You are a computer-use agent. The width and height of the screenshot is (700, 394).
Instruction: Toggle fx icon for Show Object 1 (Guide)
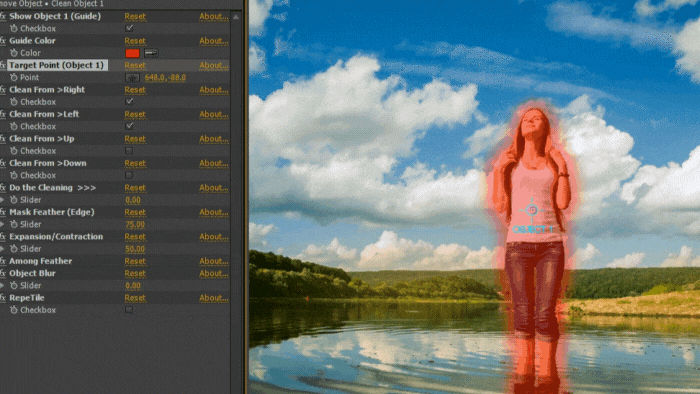[3, 16]
